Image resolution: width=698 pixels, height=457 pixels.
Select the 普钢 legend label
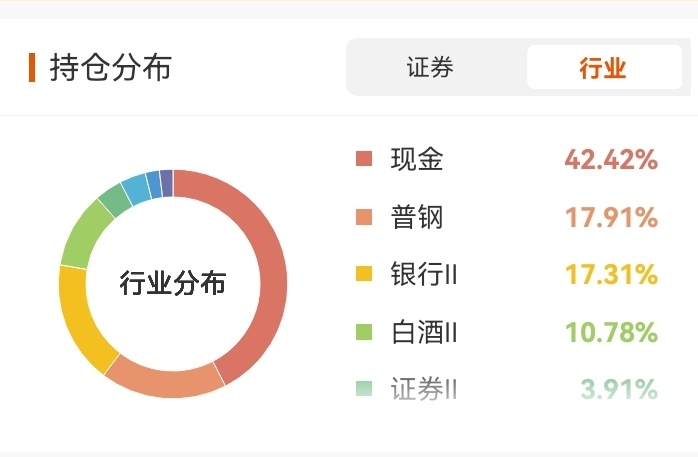[417, 217]
